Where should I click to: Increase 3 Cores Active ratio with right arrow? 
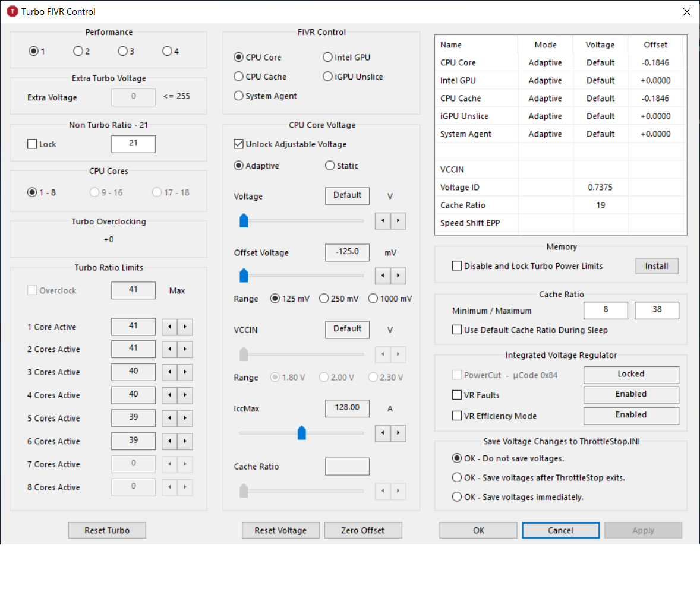coord(185,372)
